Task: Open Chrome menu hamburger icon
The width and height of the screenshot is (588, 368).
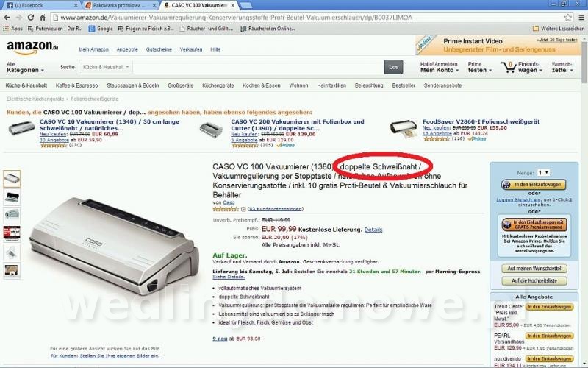Action: tap(581, 17)
